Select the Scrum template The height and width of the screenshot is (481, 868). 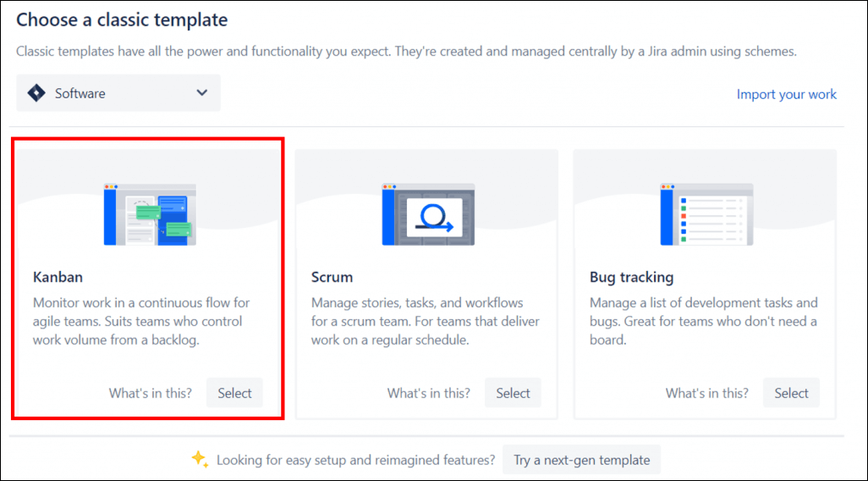pos(513,393)
